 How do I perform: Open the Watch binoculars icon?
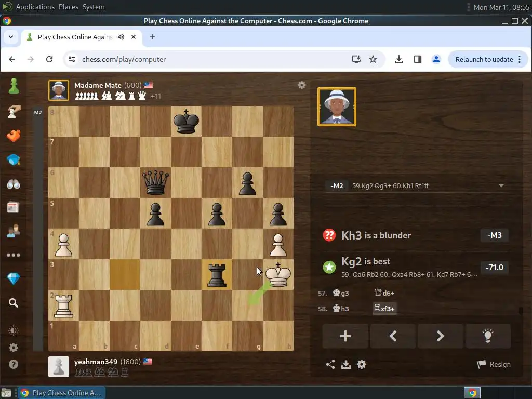tap(14, 184)
